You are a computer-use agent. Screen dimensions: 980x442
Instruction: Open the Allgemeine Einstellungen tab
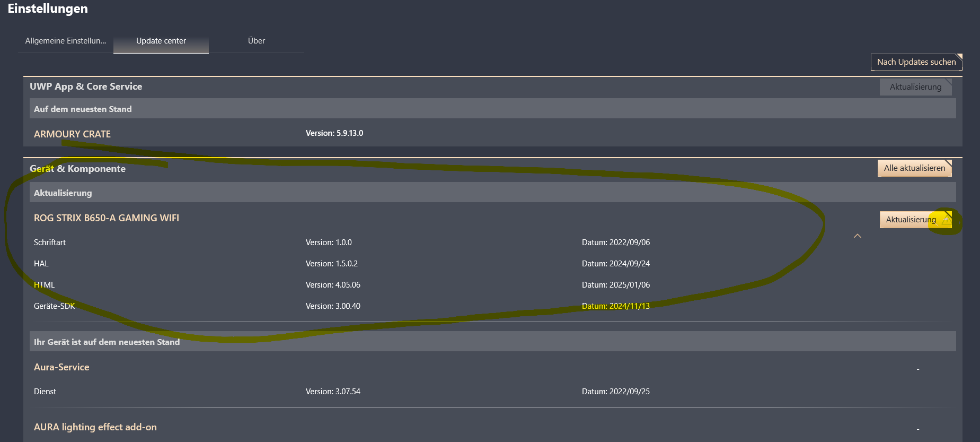66,41
